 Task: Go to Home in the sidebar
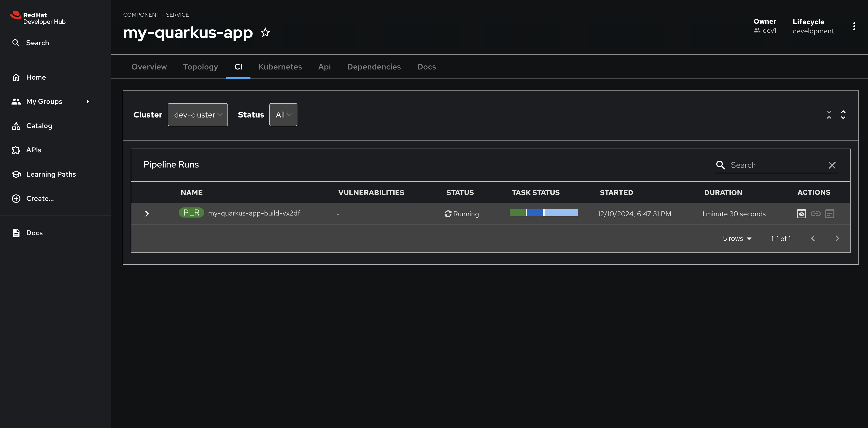pos(29,77)
